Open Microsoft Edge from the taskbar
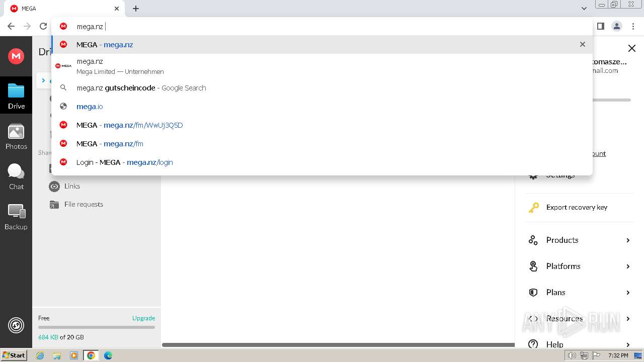 [108, 355]
